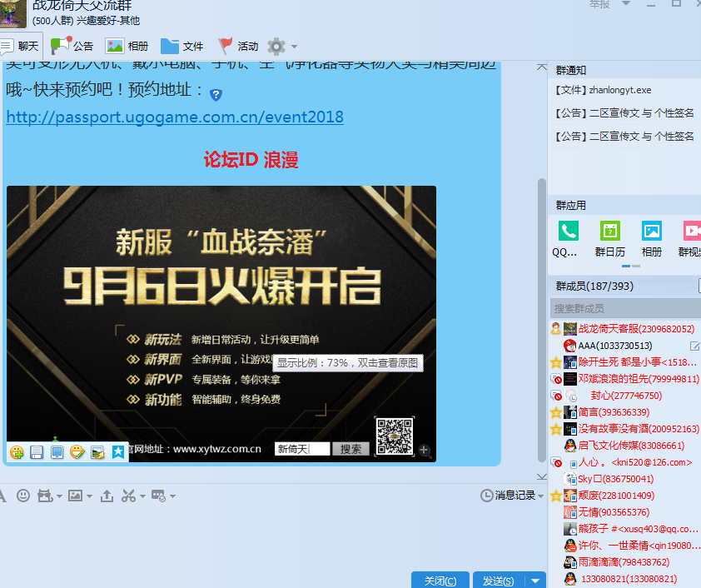
Task: Open the 相册 app in group apps
Action: (651, 237)
